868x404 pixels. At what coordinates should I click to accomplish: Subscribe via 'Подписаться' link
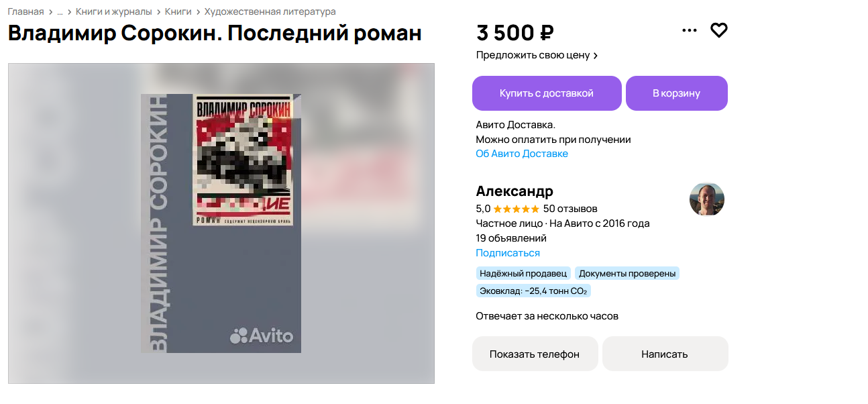tap(508, 253)
